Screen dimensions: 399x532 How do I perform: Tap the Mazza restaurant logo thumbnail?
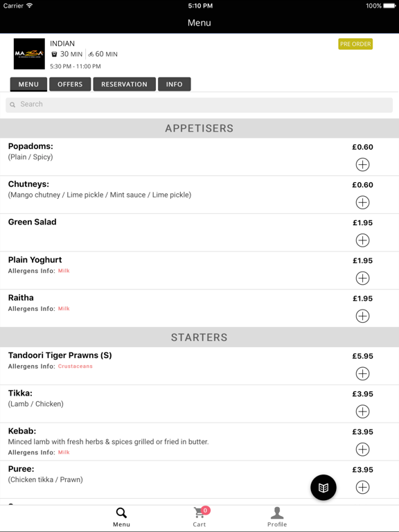pos(29,53)
